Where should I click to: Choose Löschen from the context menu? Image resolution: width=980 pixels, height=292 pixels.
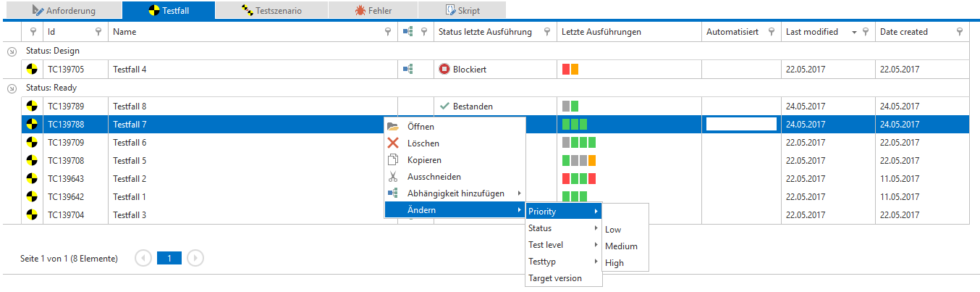point(423,143)
